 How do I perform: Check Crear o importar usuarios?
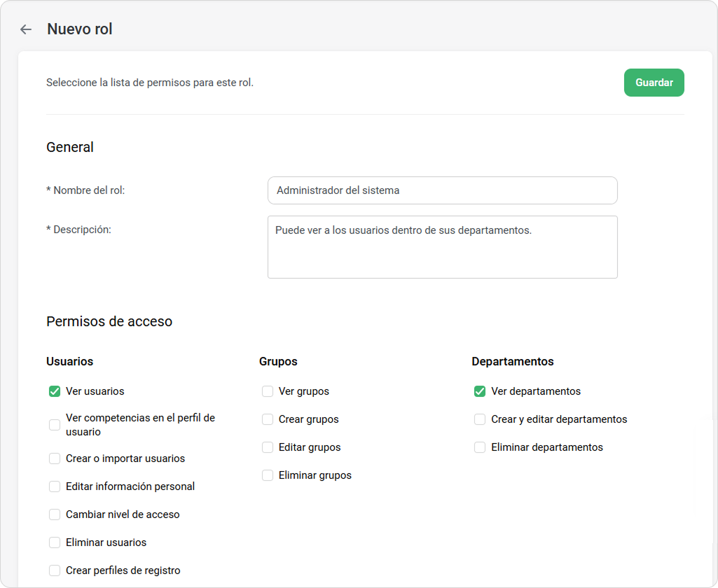point(55,458)
